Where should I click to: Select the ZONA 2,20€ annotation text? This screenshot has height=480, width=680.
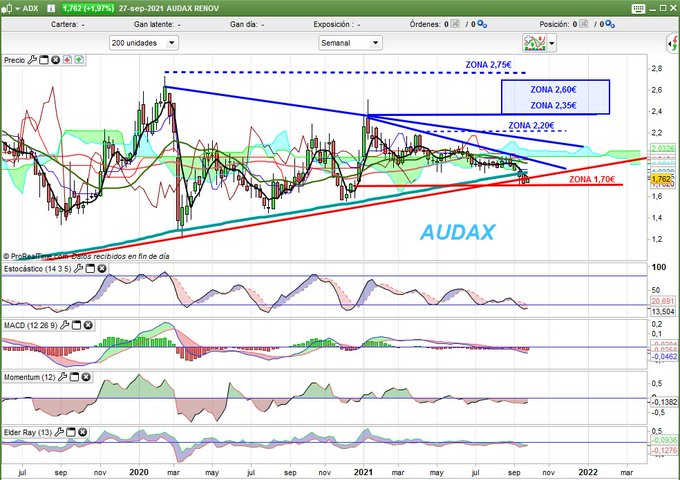[x=531, y=125]
